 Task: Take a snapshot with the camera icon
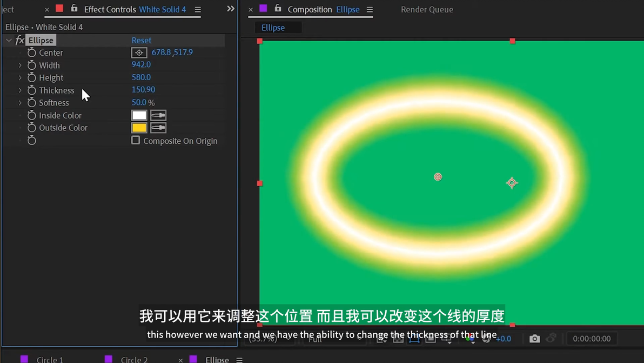pyautogui.click(x=534, y=339)
